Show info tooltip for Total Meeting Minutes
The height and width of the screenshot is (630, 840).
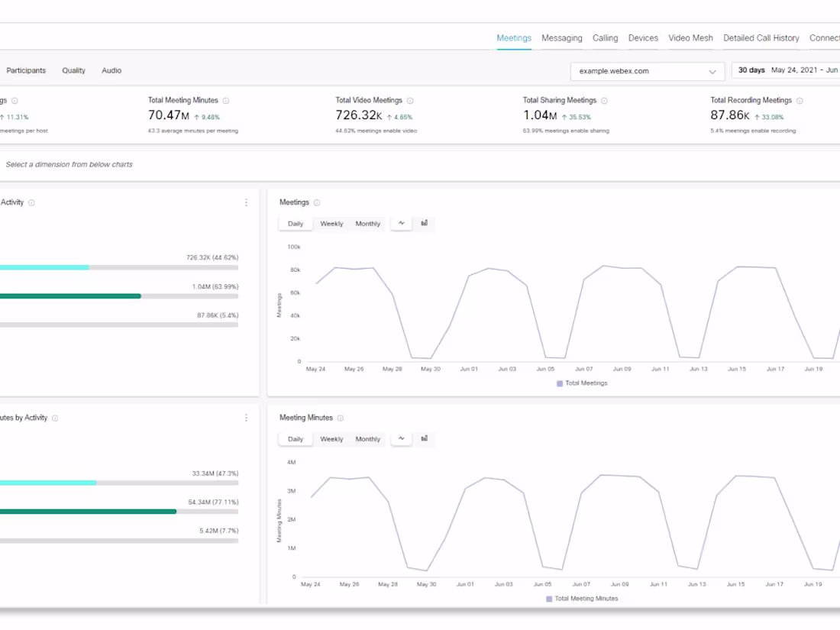(x=226, y=101)
